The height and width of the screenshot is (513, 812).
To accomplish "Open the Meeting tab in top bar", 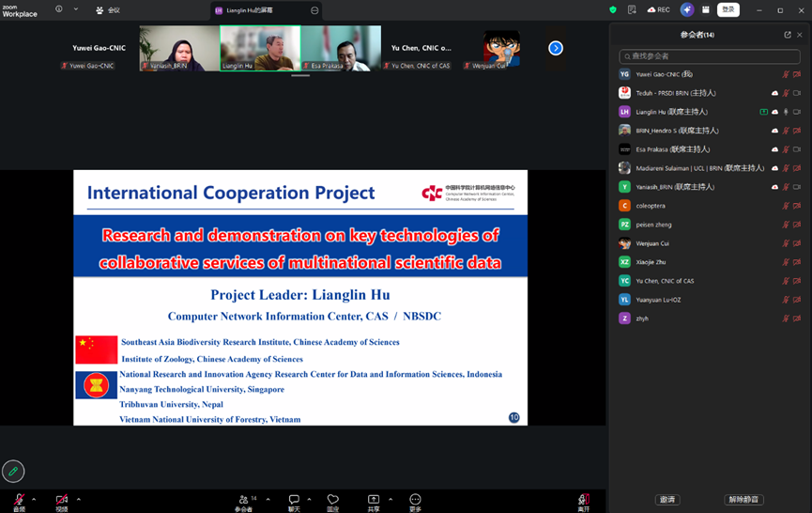I will [108, 10].
